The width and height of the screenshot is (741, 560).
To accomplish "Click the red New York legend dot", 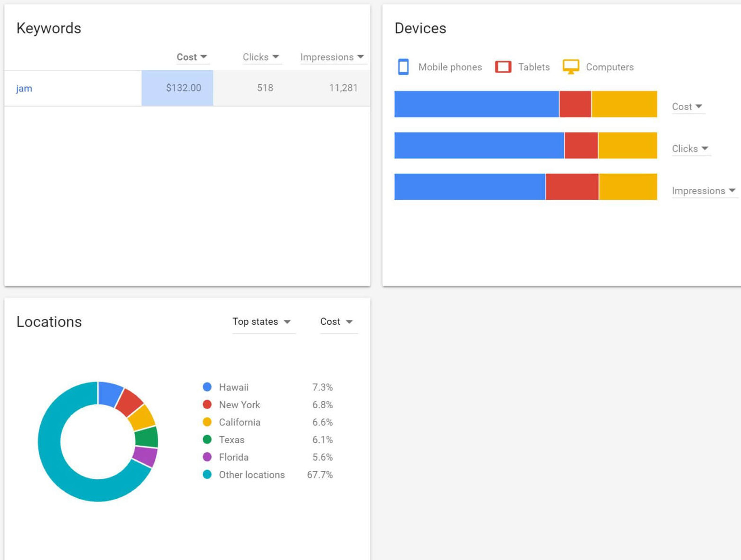I will (x=207, y=404).
